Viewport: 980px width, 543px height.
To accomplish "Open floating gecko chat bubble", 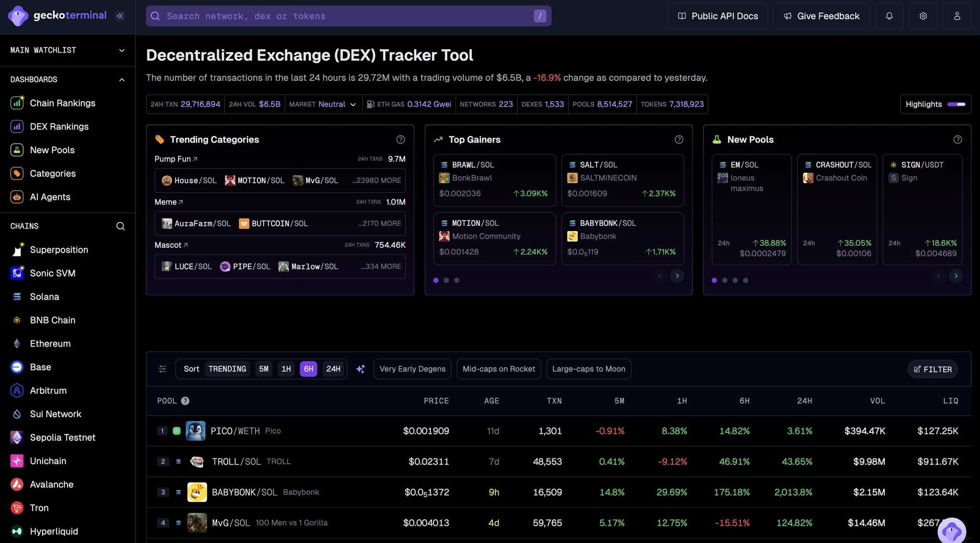I will (952, 531).
